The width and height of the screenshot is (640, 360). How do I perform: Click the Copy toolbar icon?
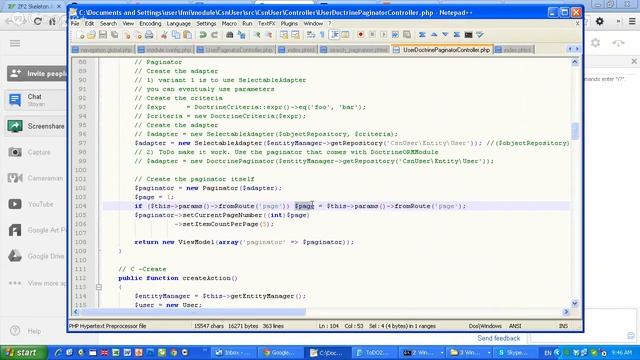click(x=176, y=35)
